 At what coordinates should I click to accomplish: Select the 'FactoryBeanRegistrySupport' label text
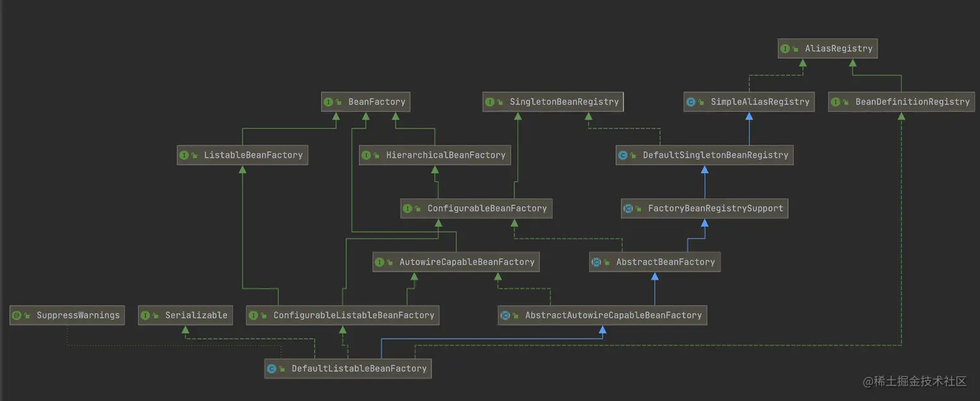click(x=716, y=208)
